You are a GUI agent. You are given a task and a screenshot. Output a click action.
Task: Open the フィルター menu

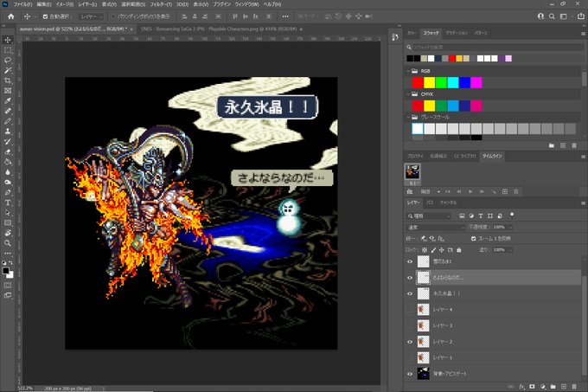[x=161, y=4]
